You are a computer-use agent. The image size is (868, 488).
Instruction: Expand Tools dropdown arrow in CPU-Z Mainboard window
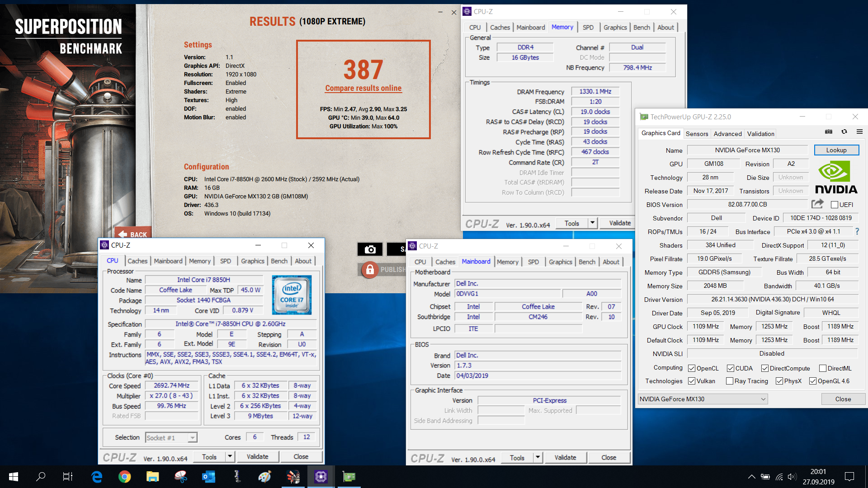(x=538, y=457)
